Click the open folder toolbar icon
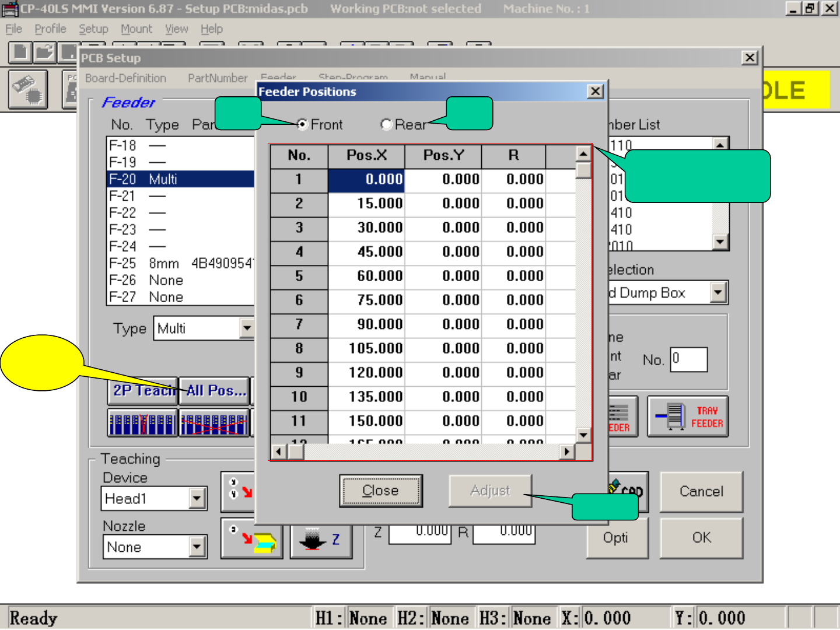840x630 pixels. pos(44,52)
